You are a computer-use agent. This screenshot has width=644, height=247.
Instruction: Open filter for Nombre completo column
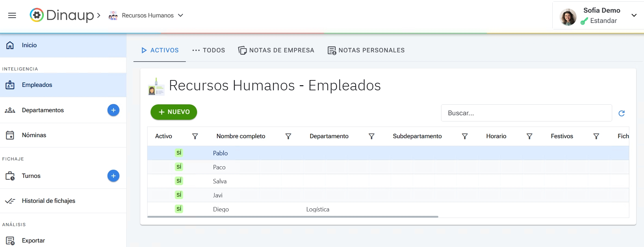(288, 136)
